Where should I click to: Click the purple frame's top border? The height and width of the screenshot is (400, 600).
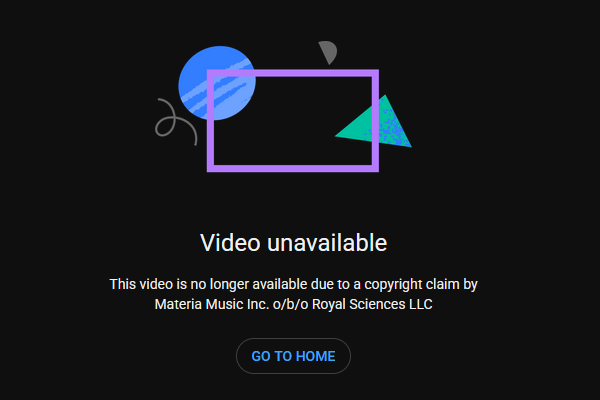click(293, 73)
